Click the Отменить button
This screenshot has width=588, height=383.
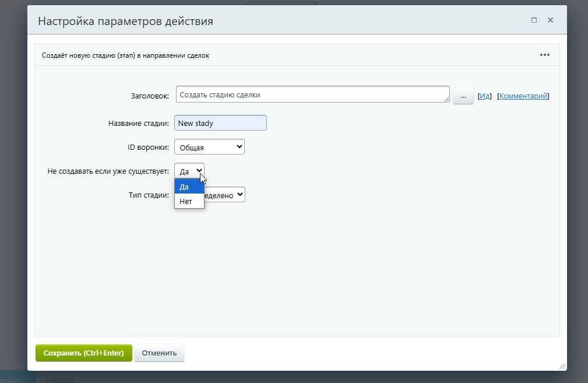[159, 353]
